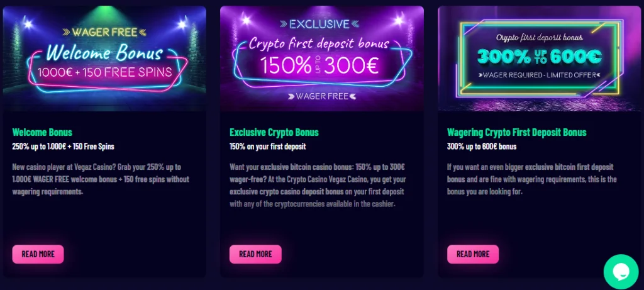644x290 pixels.
Task: Open the Crypto first deposit 150% banner
Action: click(x=322, y=59)
